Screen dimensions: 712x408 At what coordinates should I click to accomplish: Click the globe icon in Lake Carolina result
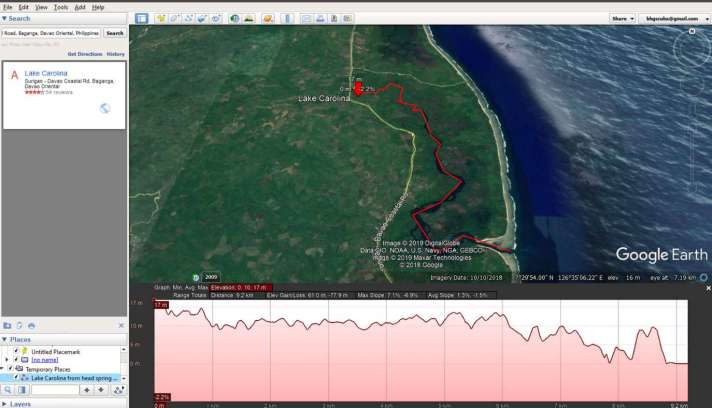(105, 108)
